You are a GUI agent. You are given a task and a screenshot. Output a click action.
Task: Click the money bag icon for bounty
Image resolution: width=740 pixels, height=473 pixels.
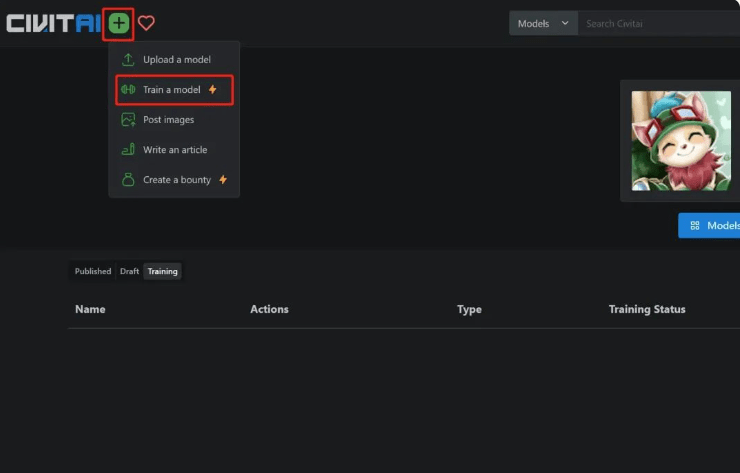click(128, 180)
